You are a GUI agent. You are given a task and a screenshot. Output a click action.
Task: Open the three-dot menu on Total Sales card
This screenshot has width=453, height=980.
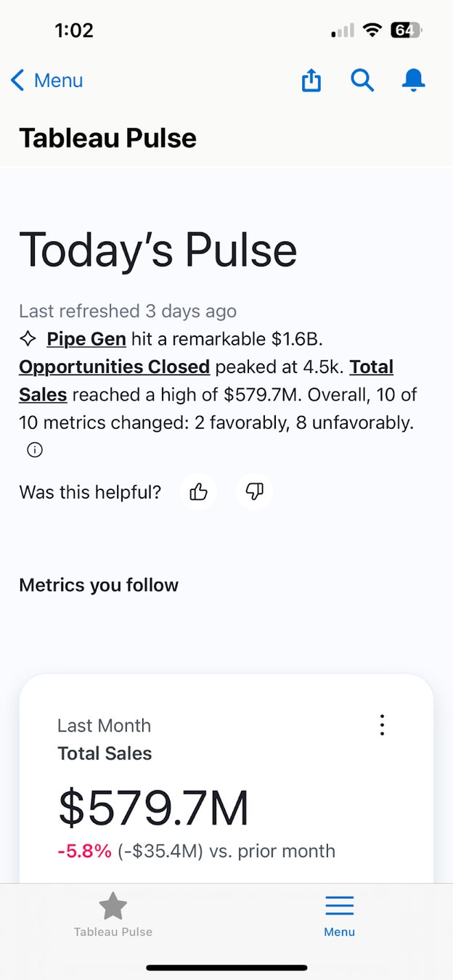coord(382,724)
